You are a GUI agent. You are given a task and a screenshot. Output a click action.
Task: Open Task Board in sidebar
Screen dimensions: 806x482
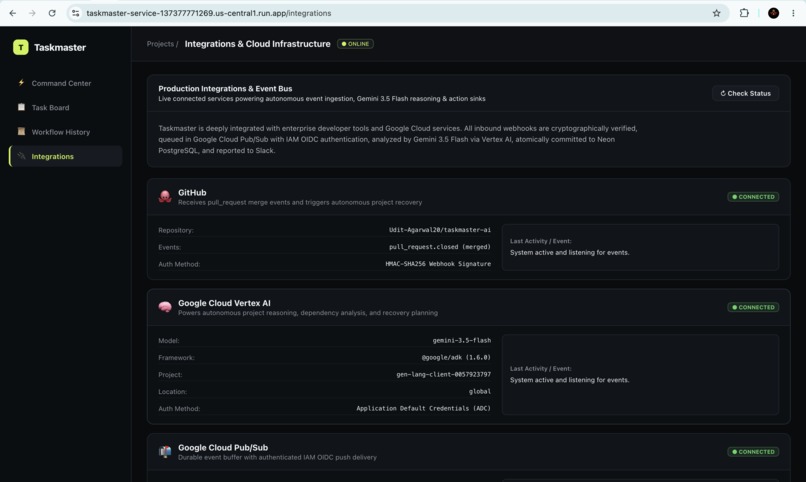[65, 107]
